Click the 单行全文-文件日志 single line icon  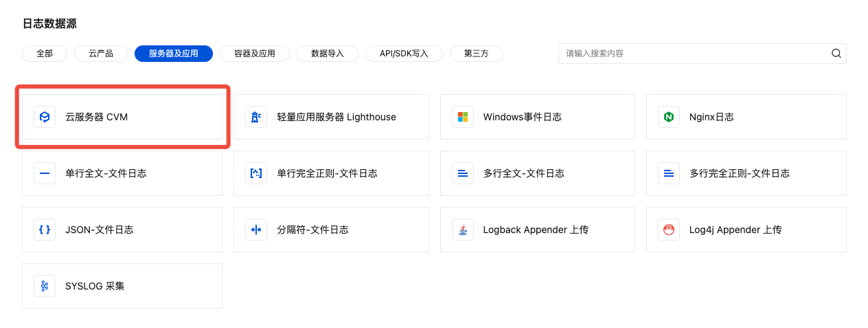tap(45, 173)
